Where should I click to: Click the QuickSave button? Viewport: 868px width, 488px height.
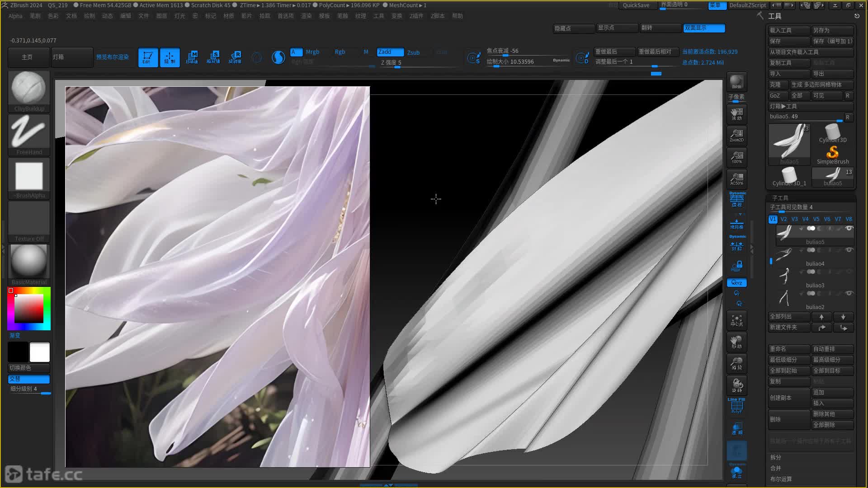point(636,5)
